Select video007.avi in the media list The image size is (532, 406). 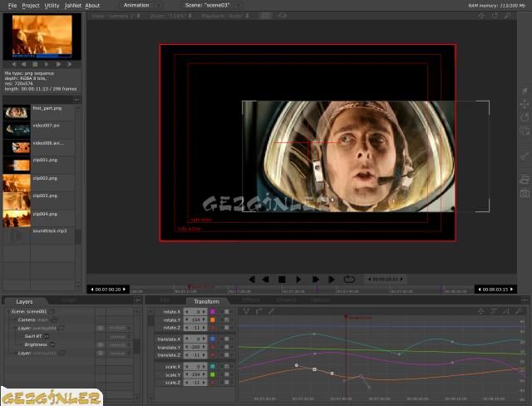pyautogui.click(x=39, y=130)
